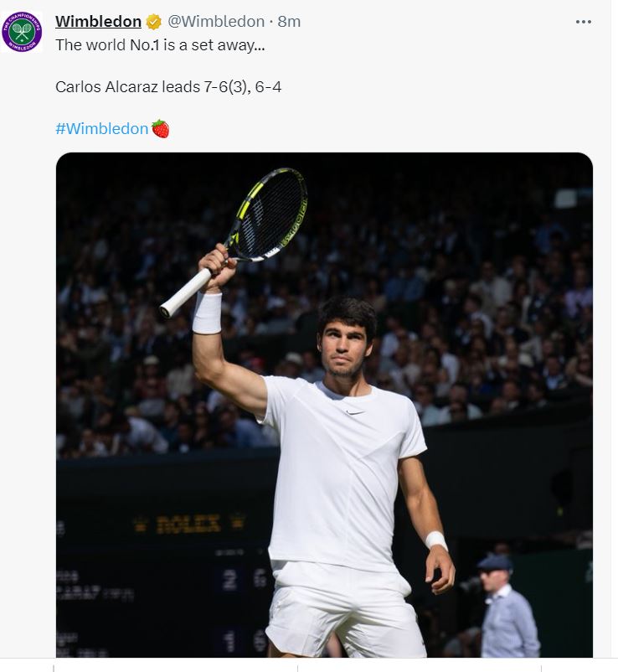
Task: Click the Rolex logo in the photo
Action: (x=188, y=524)
